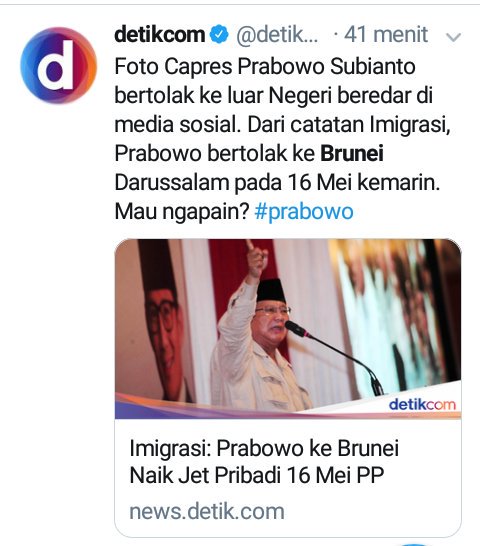Expand the tweet options chevron

pos(453,37)
